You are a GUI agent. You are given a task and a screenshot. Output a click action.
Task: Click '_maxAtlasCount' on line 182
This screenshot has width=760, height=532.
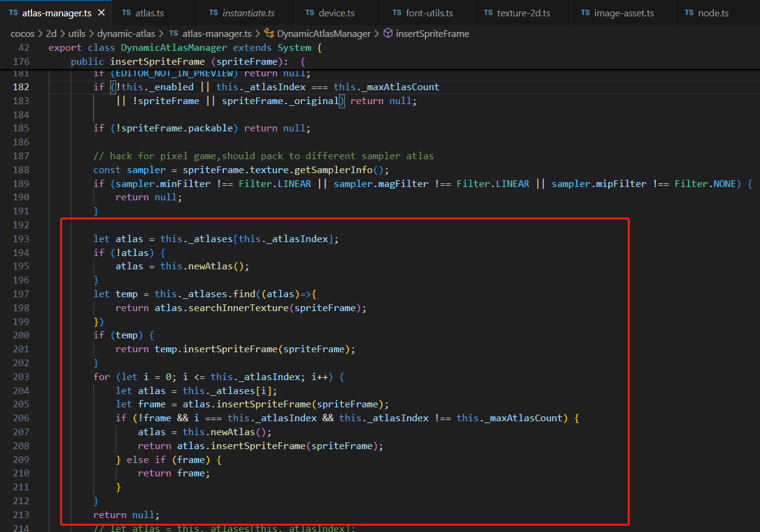(x=401, y=87)
